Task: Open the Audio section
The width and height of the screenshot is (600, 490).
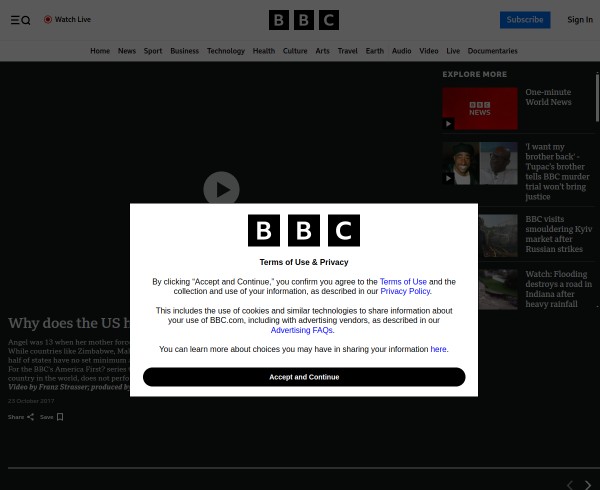Action: pos(401,51)
